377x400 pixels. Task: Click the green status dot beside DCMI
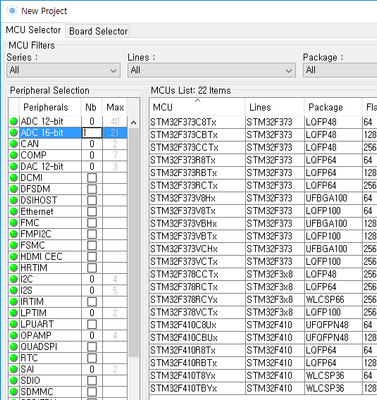coord(14,178)
